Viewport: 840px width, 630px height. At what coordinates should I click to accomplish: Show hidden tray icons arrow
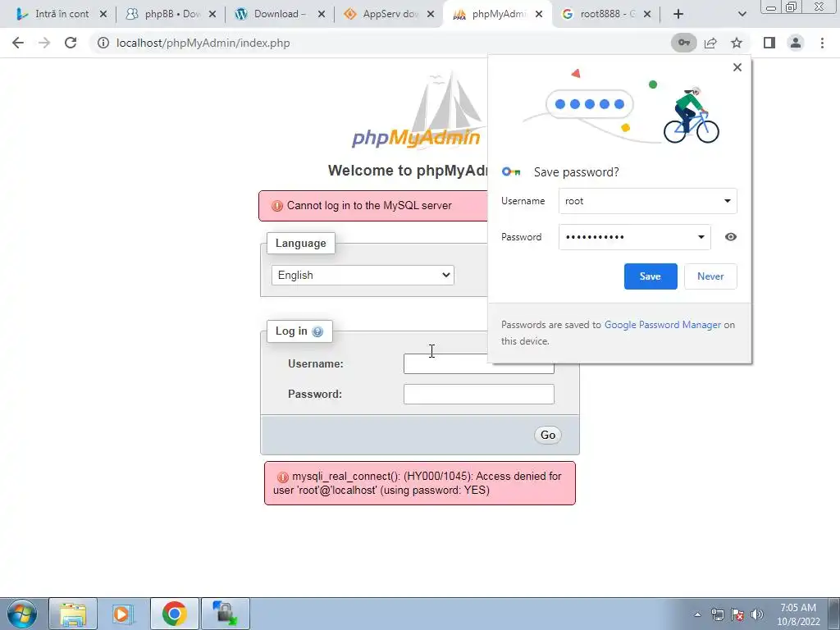697,614
